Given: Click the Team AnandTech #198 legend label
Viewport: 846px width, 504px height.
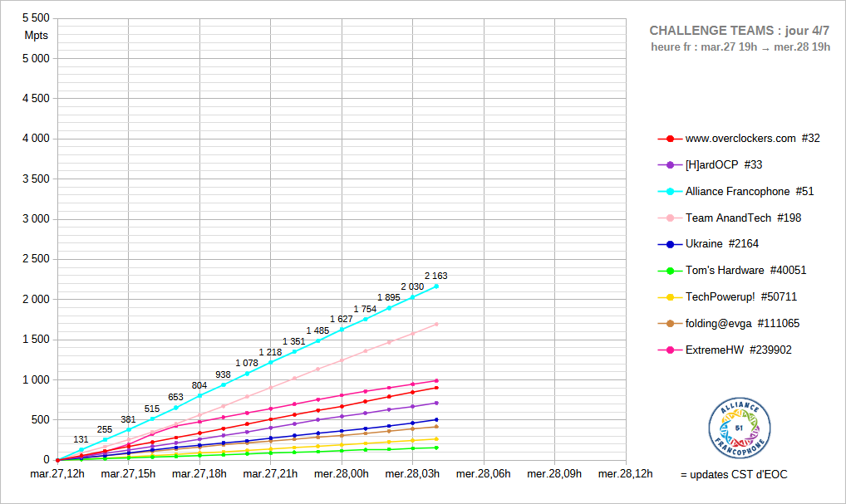Looking at the screenshot, I should coord(743,218).
